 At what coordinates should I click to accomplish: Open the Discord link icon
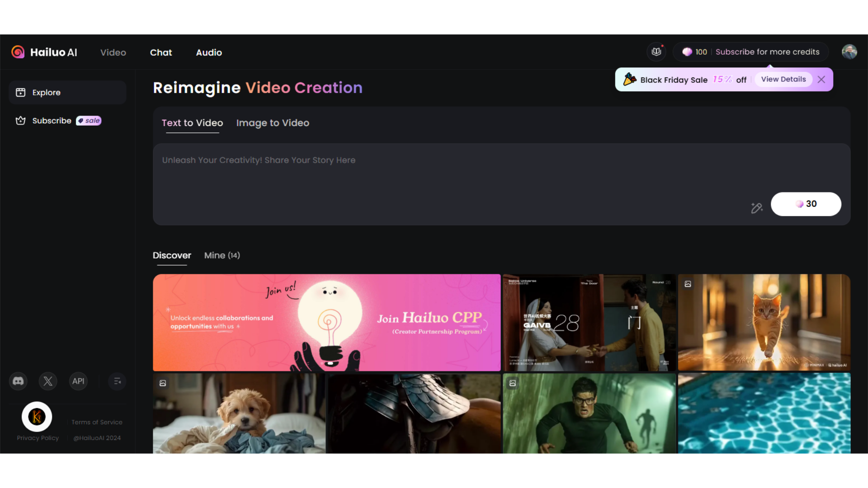tap(18, 381)
